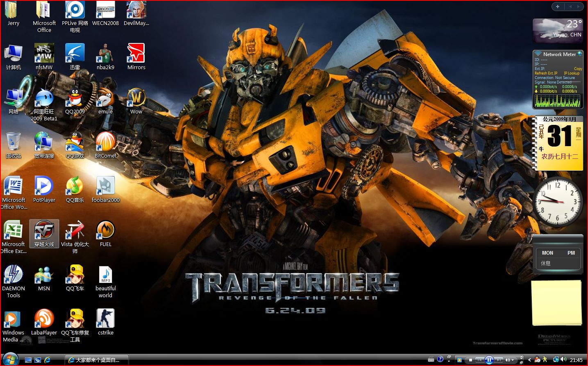
Task: Pause playback in the taskbar media player
Action: click(489, 360)
